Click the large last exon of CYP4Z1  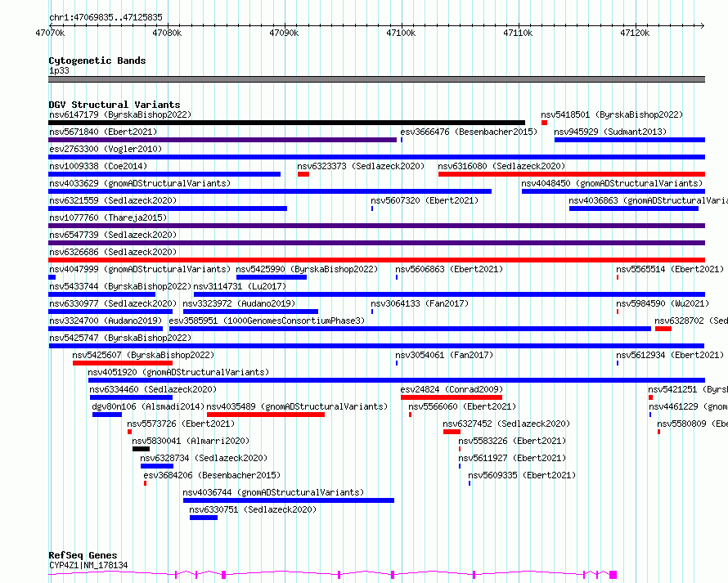(x=613, y=575)
